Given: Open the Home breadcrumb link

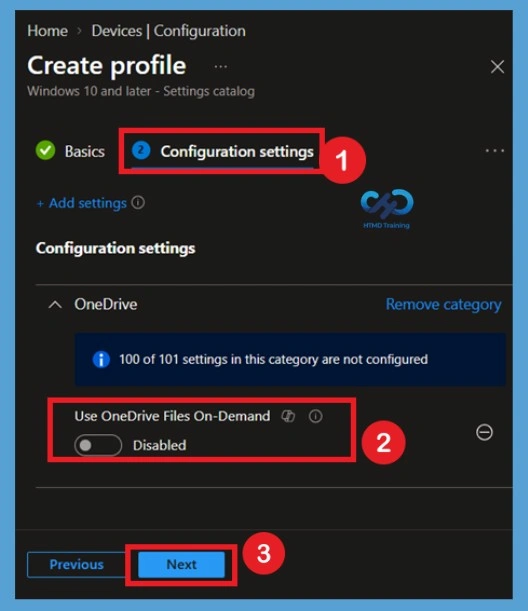Looking at the screenshot, I should pyautogui.click(x=48, y=31).
